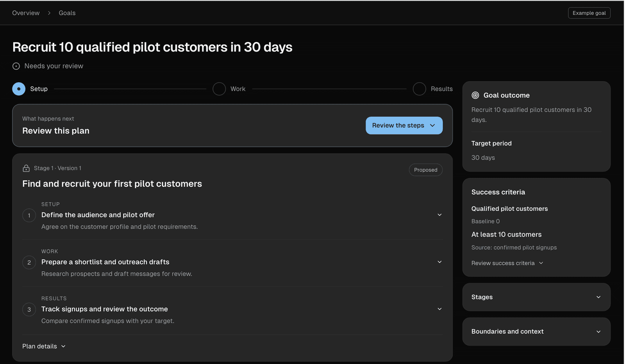Click the Work stage label
This screenshot has width=625, height=364.
tap(238, 89)
